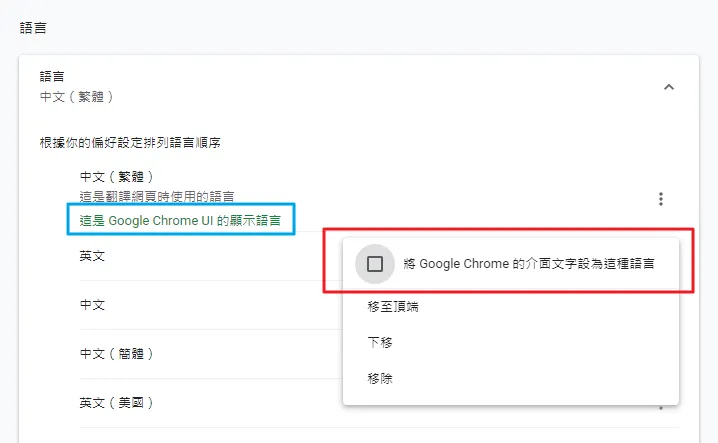Click the 中文（繁體） subtitle under the card title
Image resolution: width=718 pixels, height=443 pixels.
76,97
